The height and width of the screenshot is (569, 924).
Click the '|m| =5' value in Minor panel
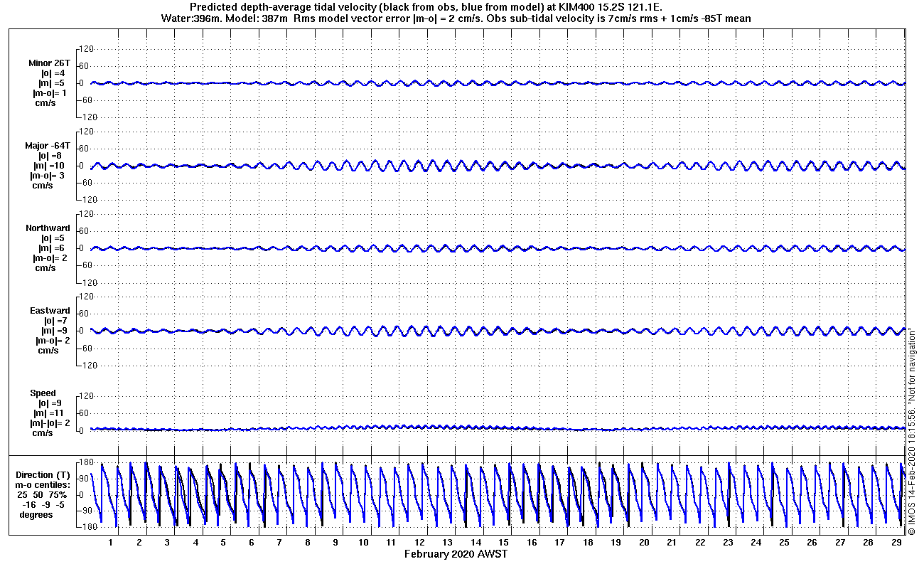pos(53,83)
